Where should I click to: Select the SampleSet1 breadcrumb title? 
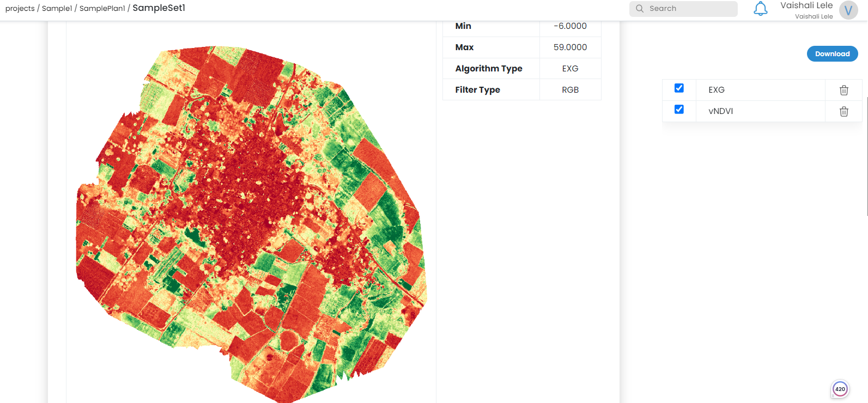click(159, 8)
